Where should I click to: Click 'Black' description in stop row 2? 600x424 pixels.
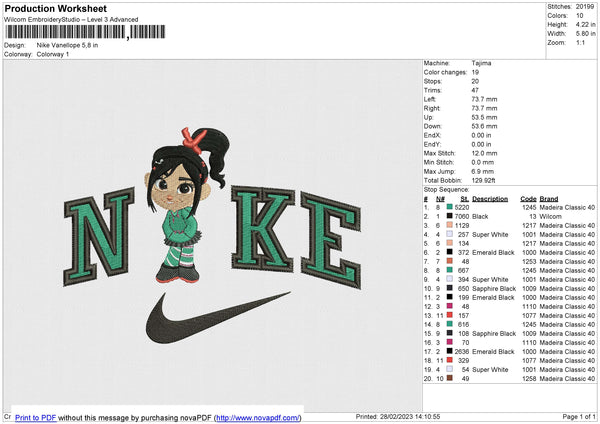tap(480, 216)
